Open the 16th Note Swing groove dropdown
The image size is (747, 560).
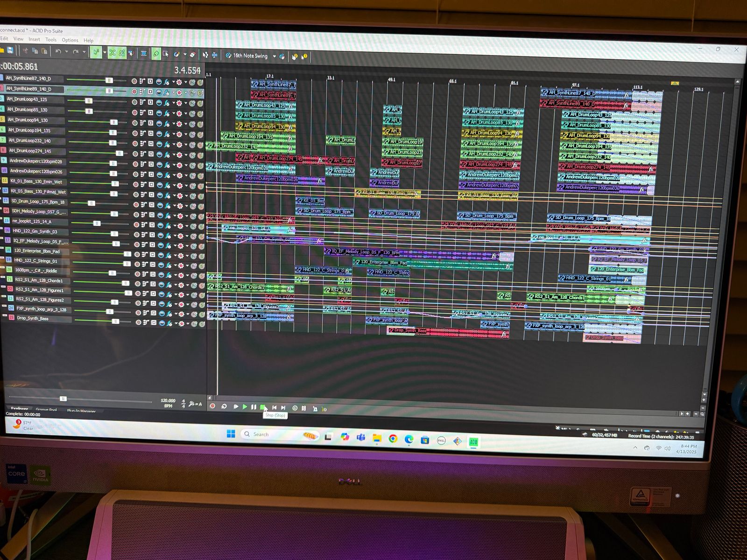(274, 56)
